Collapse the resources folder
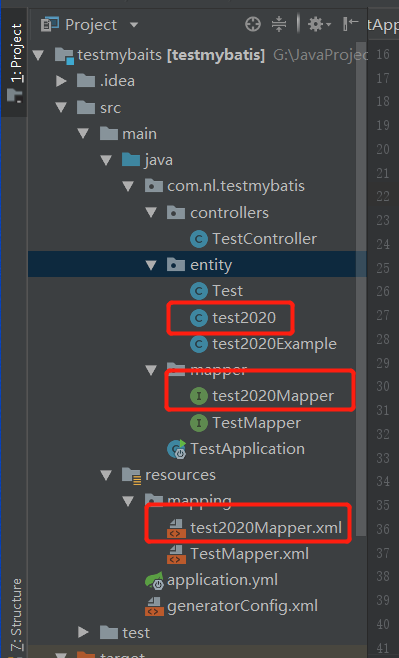Viewport: 399px width, 658px height. (106, 475)
